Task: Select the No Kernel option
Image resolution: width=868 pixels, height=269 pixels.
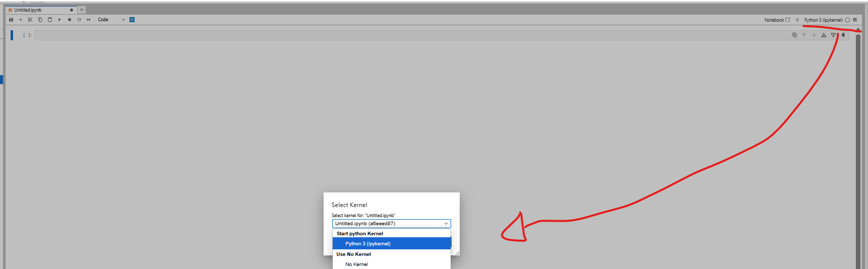Action: 356,264
